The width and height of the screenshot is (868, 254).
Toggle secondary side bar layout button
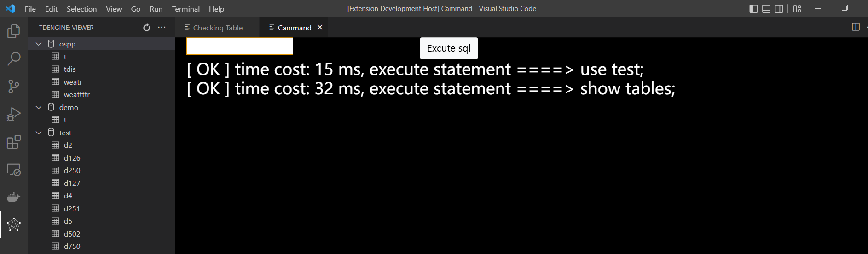pyautogui.click(x=779, y=9)
